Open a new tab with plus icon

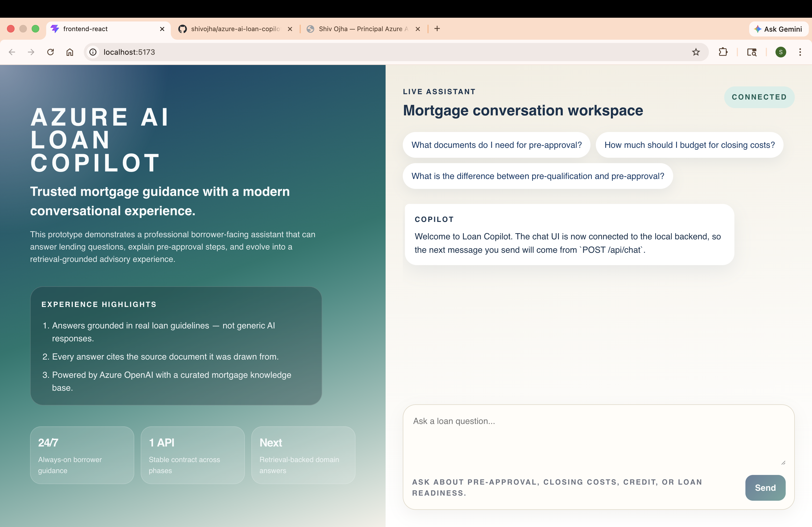point(437,29)
